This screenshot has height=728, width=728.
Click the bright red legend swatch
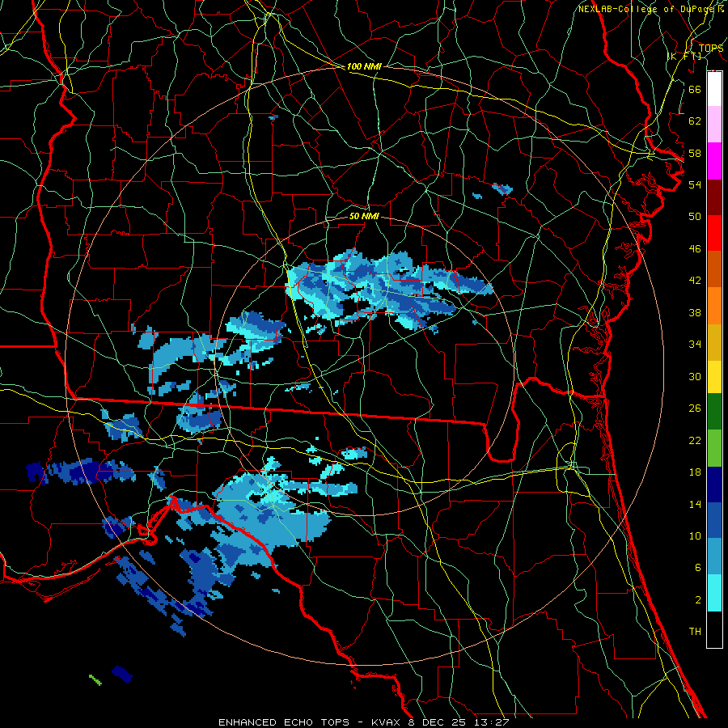tap(714, 233)
